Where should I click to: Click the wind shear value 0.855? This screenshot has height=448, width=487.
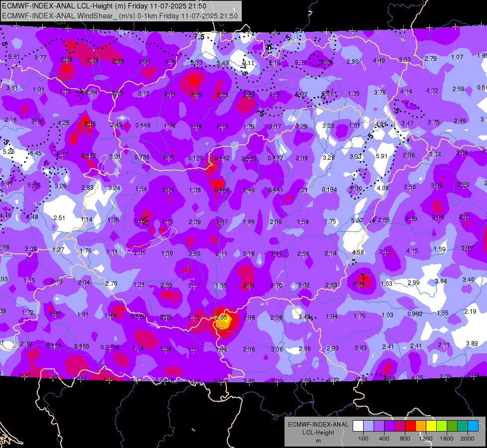pyautogui.click(x=82, y=346)
